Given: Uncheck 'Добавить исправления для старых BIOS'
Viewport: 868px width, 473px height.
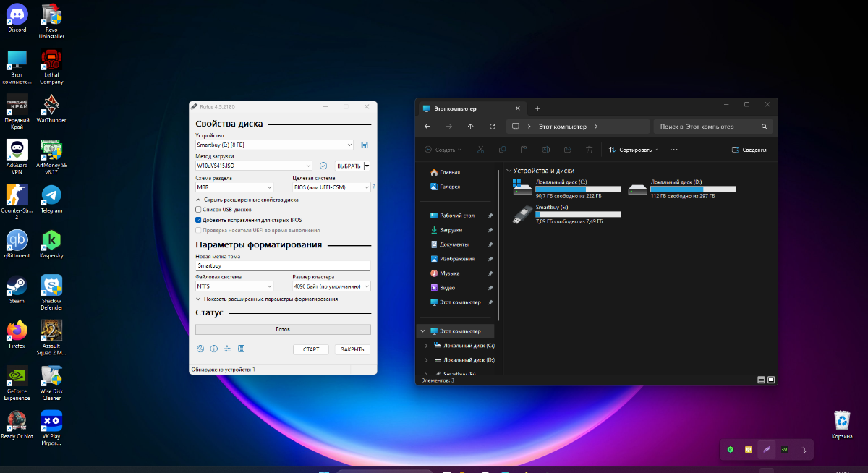Looking at the screenshot, I should click(x=199, y=219).
